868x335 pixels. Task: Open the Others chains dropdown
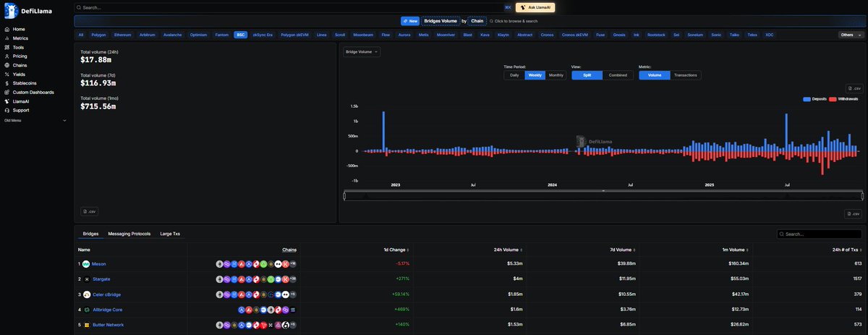tap(850, 35)
